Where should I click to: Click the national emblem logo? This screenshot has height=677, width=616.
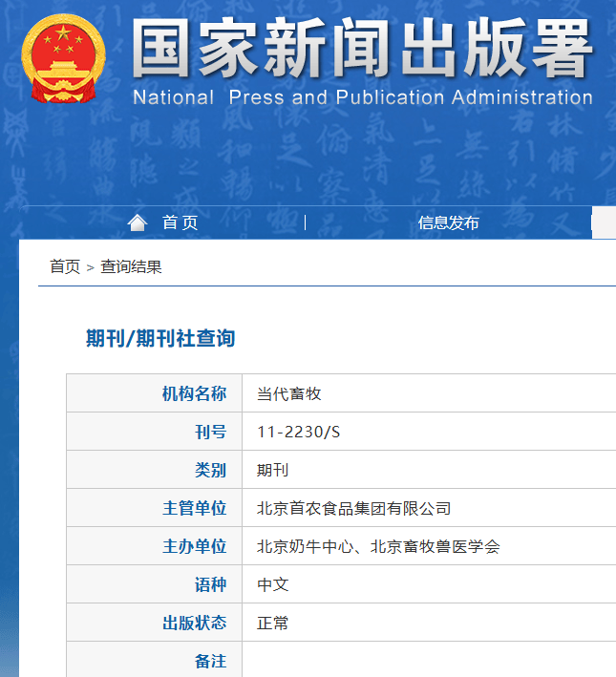[63, 58]
